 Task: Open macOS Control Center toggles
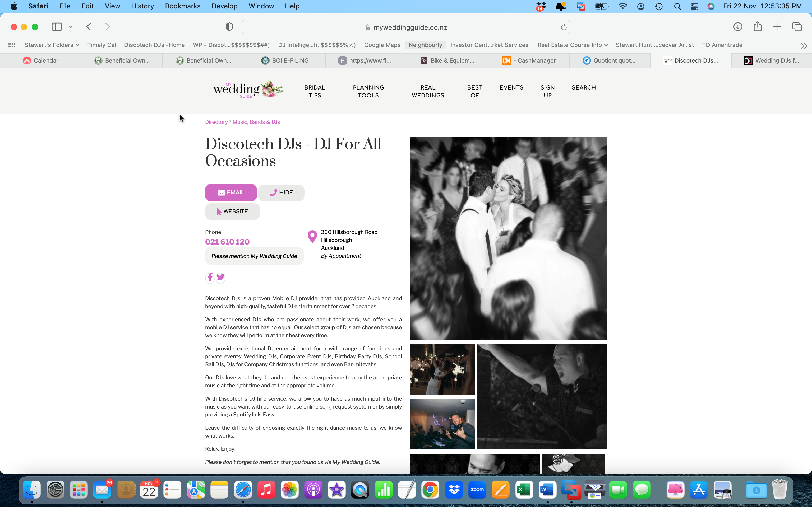pyautogui.click(x=694, y=6)
